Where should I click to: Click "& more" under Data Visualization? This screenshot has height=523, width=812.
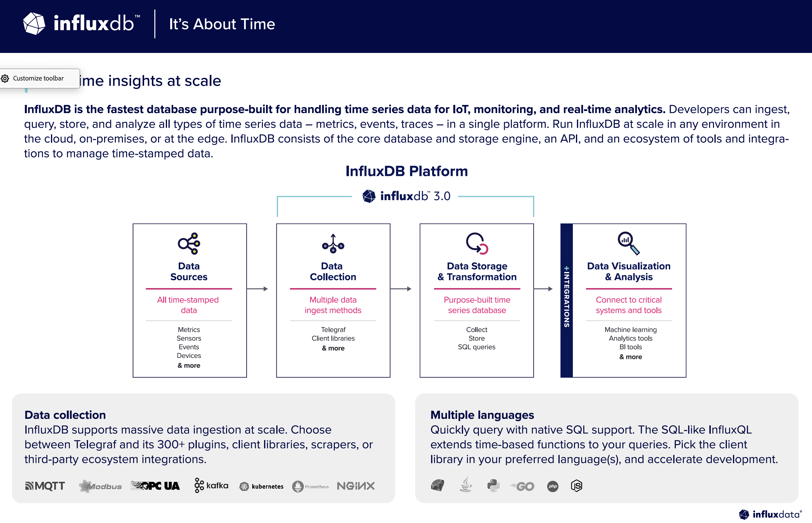630,357
